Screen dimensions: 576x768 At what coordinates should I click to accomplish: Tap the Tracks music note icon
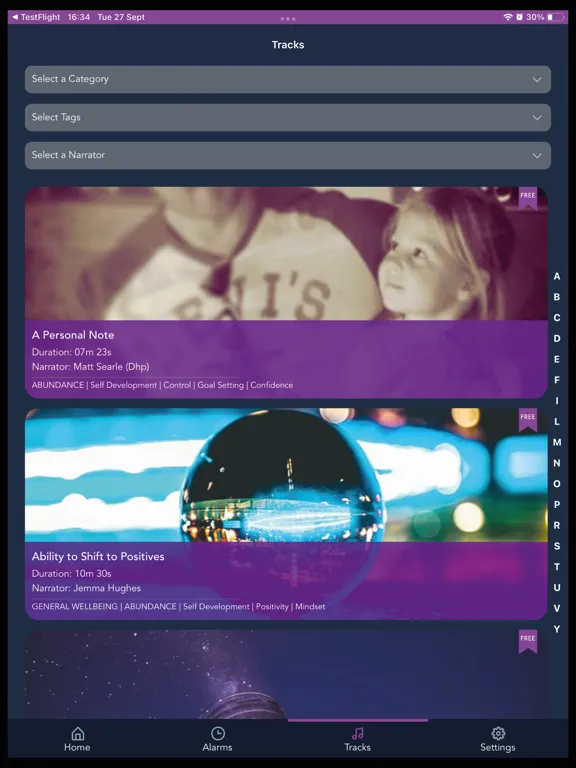click(x=358, y=733)
